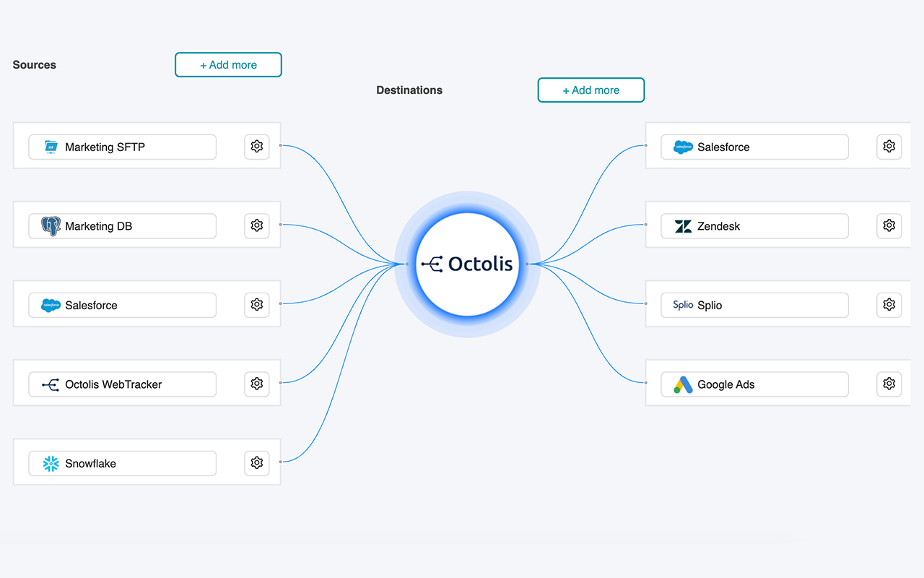Open settings gear for Marketing SFTP source
924x578 pixels.
(257, 147)
